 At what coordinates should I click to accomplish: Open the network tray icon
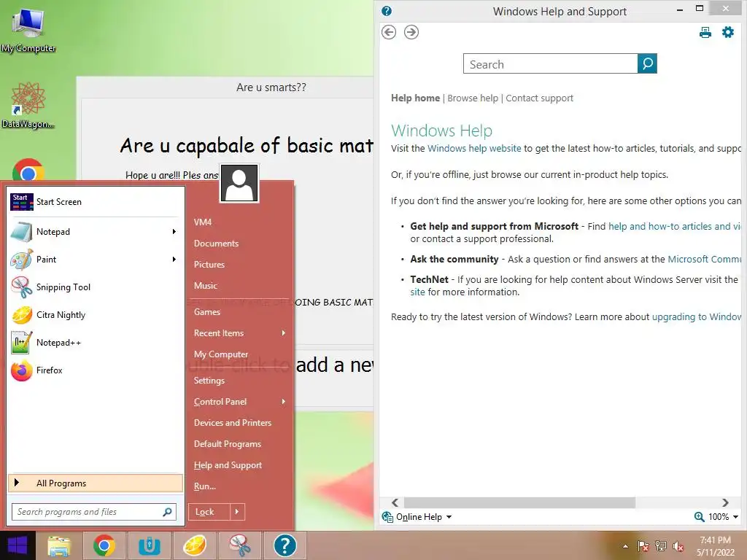tap(661, 546)
